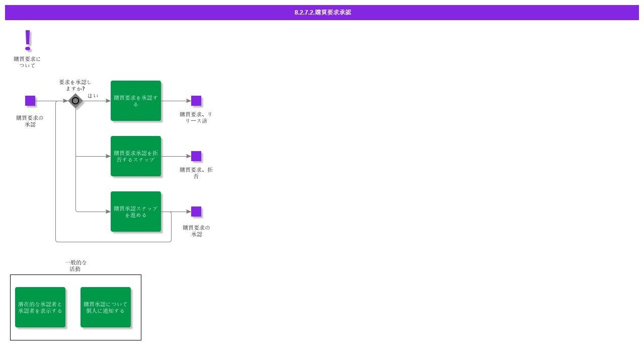Click the 購買要求の承認 label below the start event

[x=30, y=121]
